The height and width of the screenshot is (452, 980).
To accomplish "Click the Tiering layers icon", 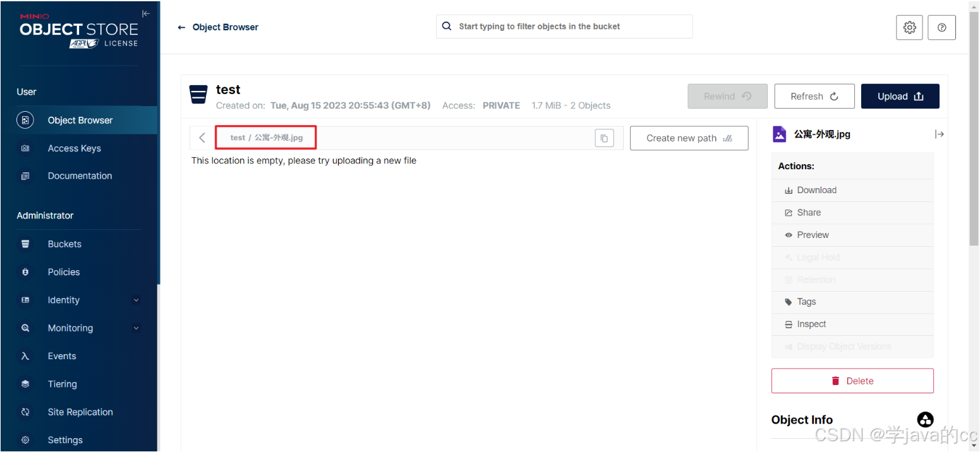I will coord(25,384).
